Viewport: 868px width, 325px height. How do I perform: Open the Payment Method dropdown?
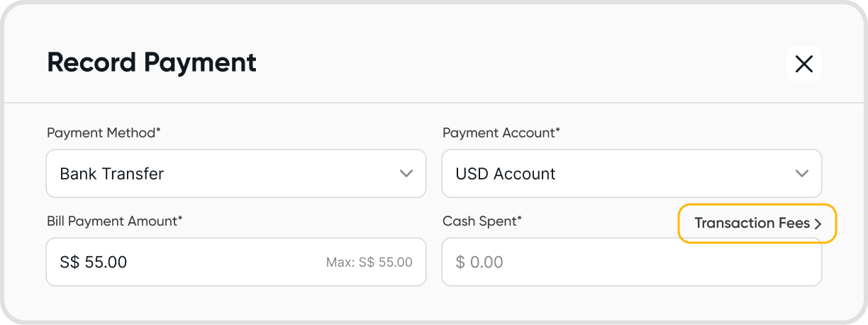(235, 173)
